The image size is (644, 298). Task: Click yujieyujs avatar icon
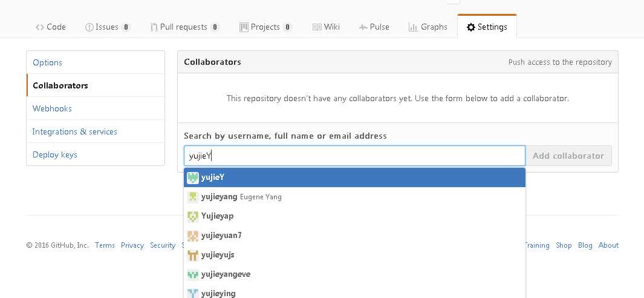193,255
